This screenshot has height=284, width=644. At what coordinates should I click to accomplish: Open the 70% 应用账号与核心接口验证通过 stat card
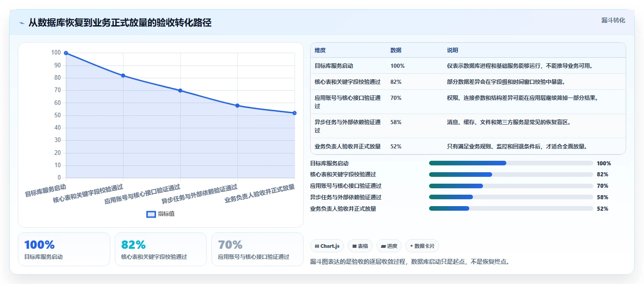point(258,249)
